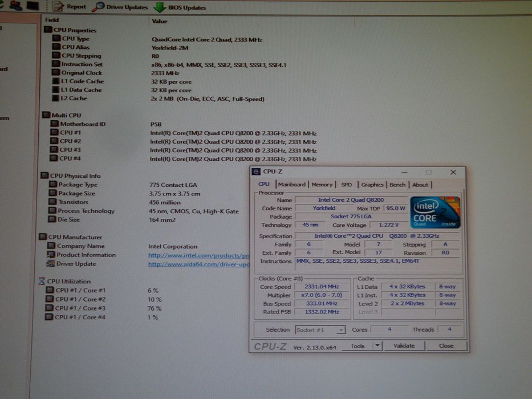532x399 pixels.
Task: Open the Tools dropdown arrow in CPU-Z
Action: [377, 346]
